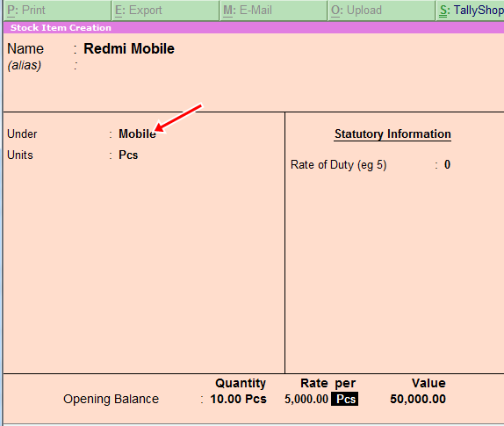The image size is (504, 426).
Task: Click the Units label
Action: (x=20, y=155)
